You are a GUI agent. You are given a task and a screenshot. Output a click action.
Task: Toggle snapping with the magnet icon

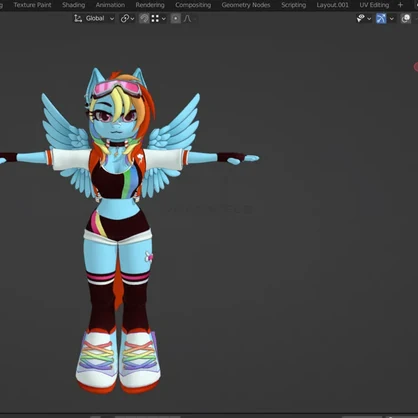coord(144,19)
